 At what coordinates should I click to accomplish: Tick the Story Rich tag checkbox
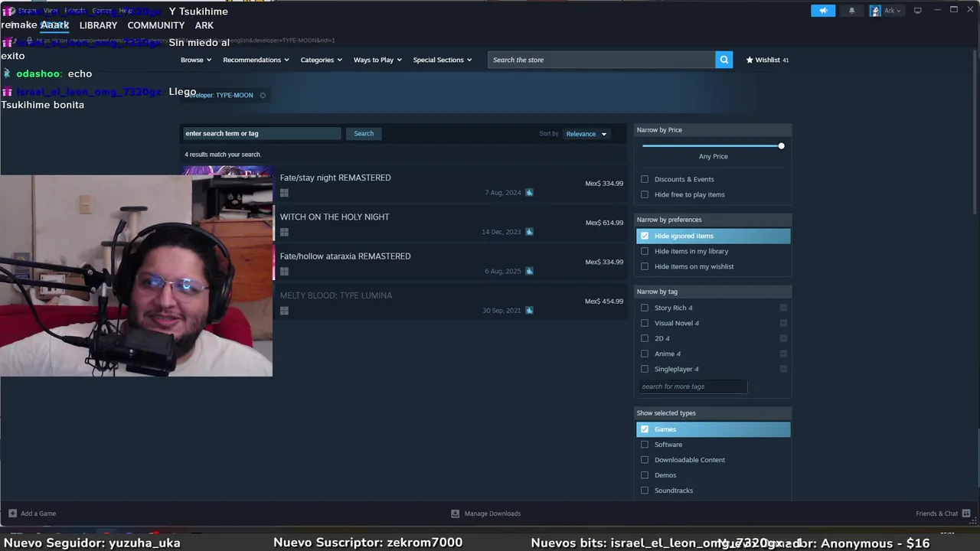(x=645, y=308)
